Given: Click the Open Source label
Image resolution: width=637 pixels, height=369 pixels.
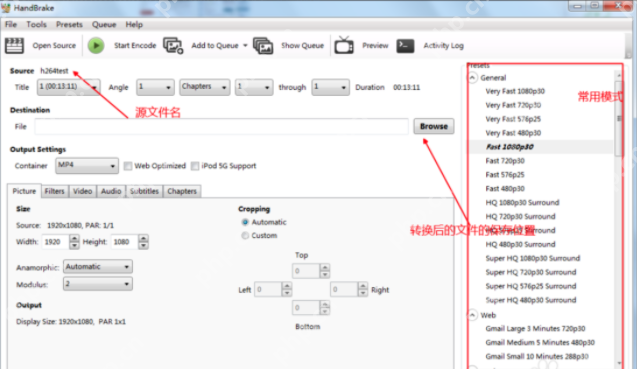Looking at the screenshot, I should (x=54, y=46).
